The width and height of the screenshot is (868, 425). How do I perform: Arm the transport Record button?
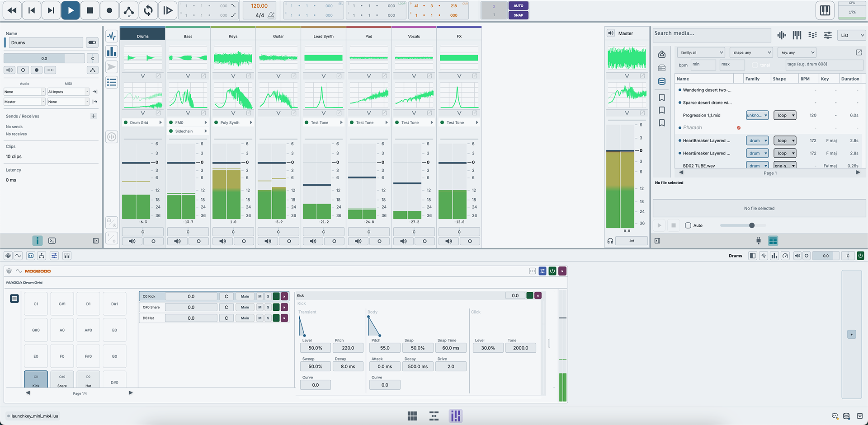[109, 10]
